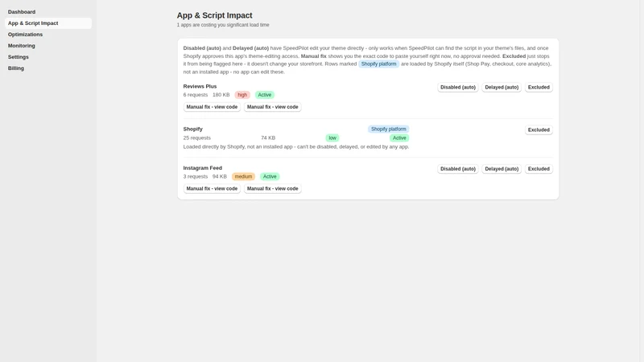Select the Reviews Plus app name
644x362 pixels.
200,86
